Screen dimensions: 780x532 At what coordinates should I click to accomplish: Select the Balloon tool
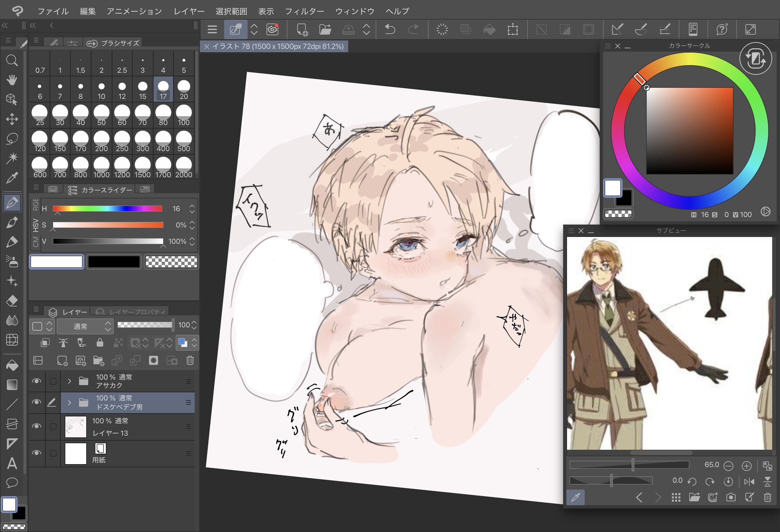(x=12, y=483)
